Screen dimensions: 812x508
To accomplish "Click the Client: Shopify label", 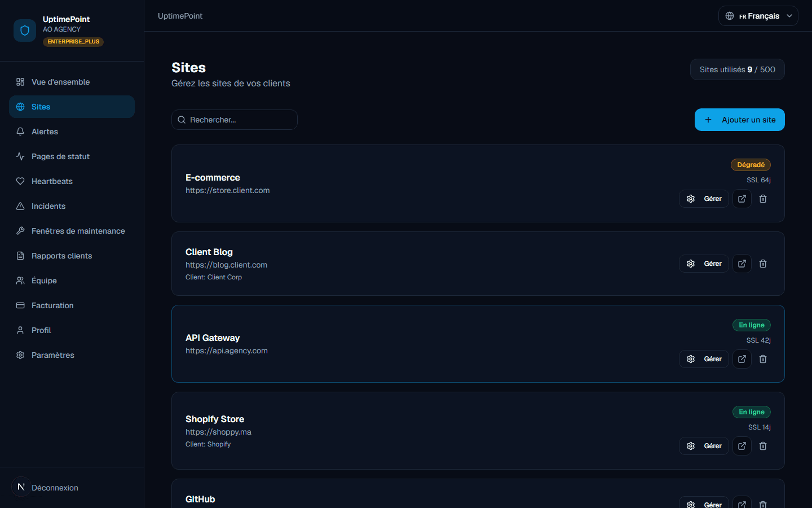I will 208,444.
